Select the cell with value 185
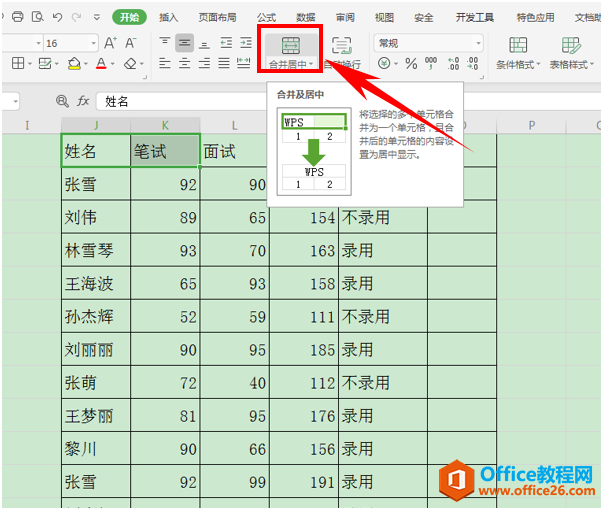 click(x=304, y=349)
